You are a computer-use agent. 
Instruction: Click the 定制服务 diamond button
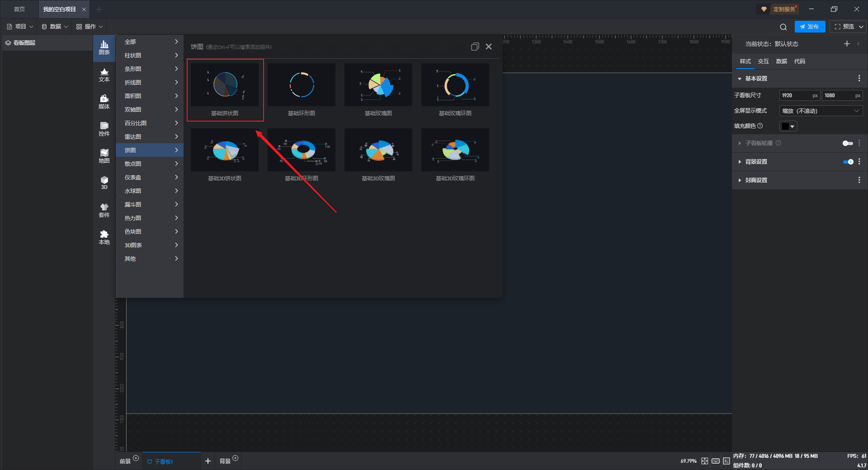tap(779, 9)
